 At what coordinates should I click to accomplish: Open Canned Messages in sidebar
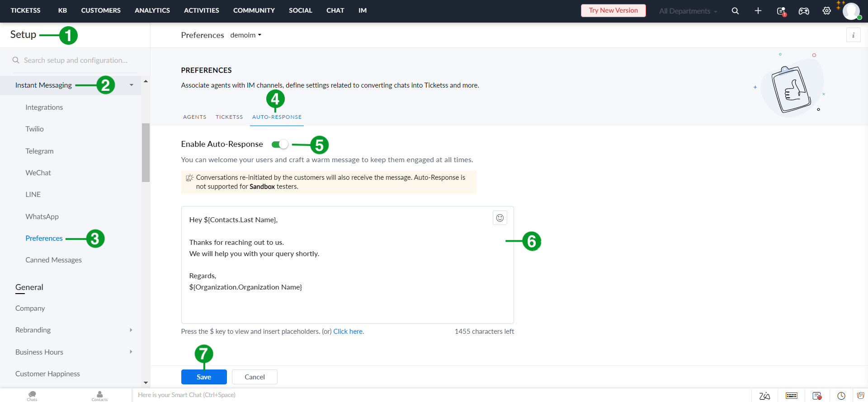(x=53, y=260)
